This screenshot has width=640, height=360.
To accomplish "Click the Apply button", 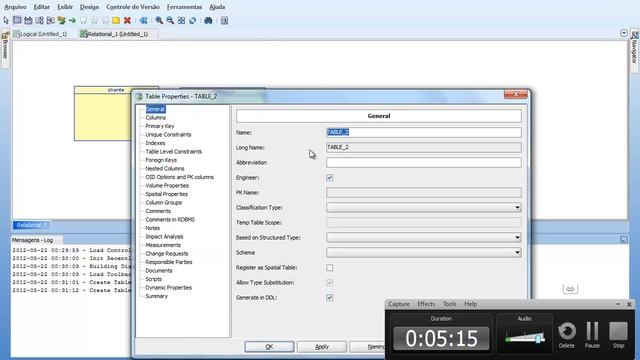I will click(x=322, y=347).
